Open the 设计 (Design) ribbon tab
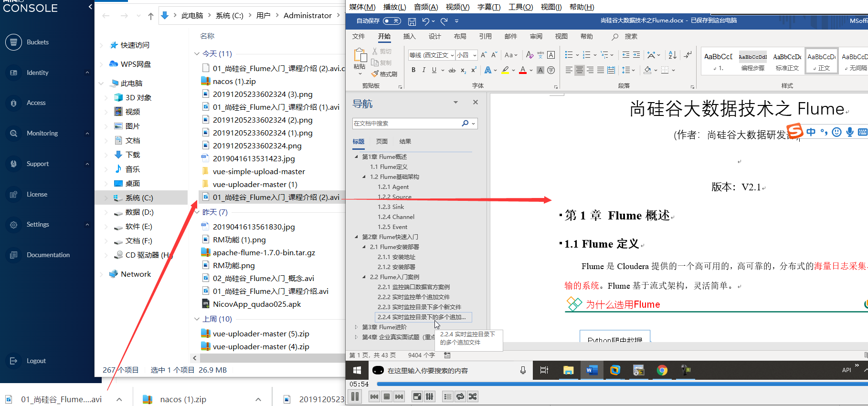 [x=434, y=36]
